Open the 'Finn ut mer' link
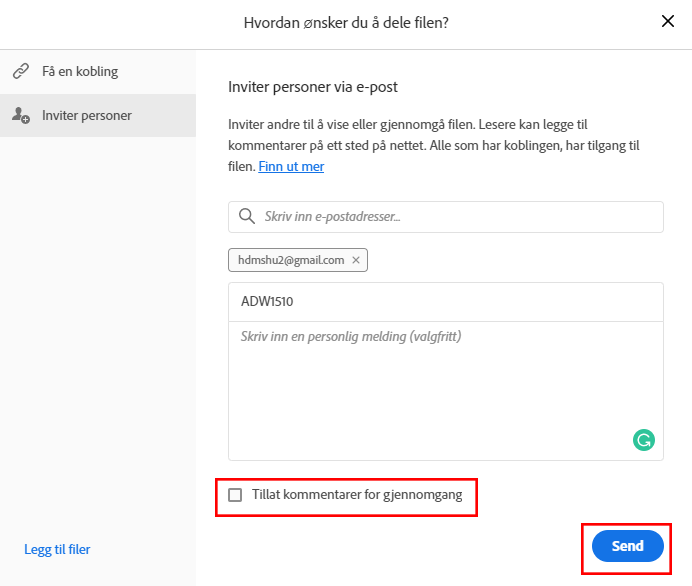Screen dimensions: 692x586 (291, 166)
